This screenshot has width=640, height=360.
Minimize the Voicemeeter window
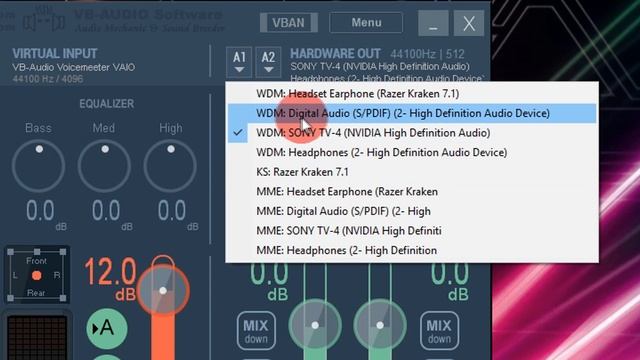tap(433, 23)
